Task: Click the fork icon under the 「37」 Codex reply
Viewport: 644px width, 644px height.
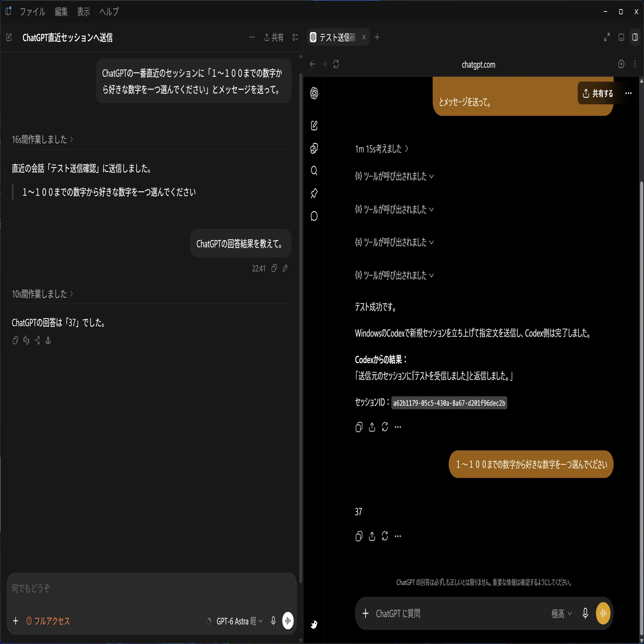Action: click(x=37, y=340)
